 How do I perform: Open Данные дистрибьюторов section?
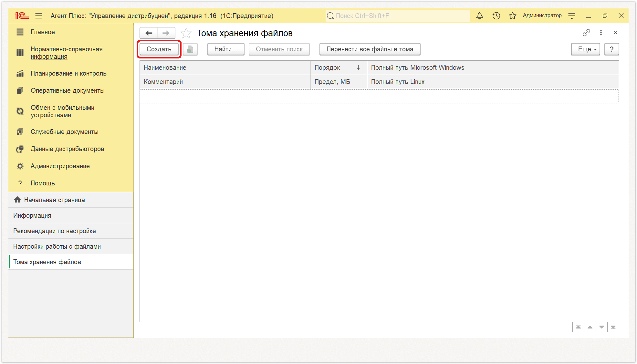pos(67,149)
